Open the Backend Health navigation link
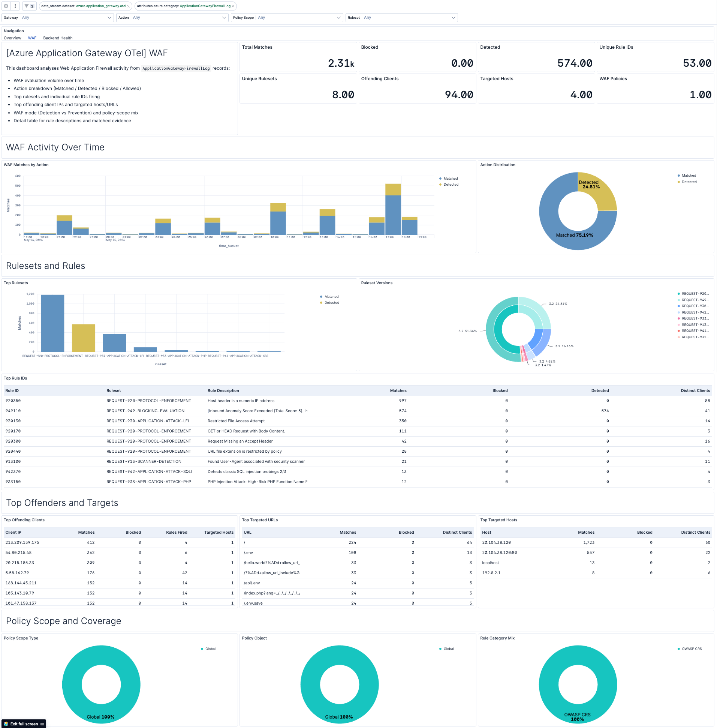717x728 pixels. click(58, 38)
